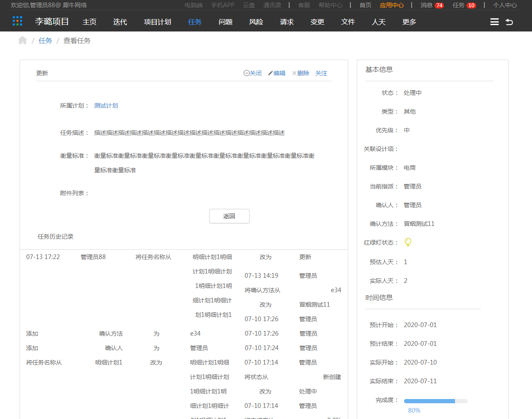
Task: Open 帮助中心 in top bar
Action: tap(330, 5)
